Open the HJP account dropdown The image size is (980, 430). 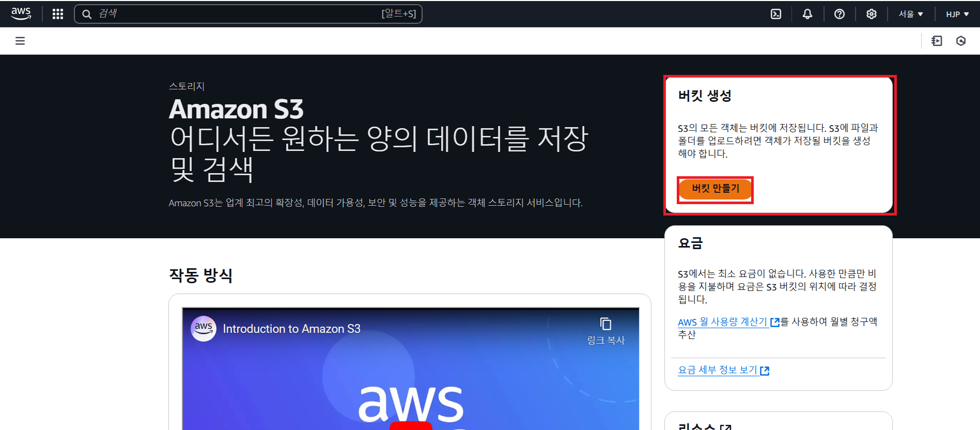(x=957, y=14)
